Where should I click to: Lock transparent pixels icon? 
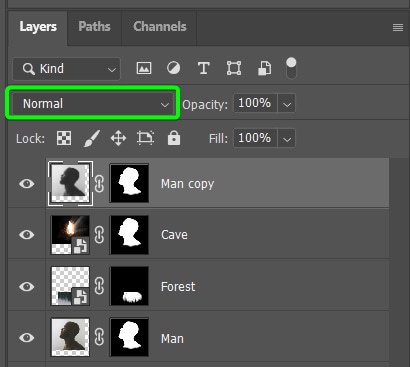point(64,138)
